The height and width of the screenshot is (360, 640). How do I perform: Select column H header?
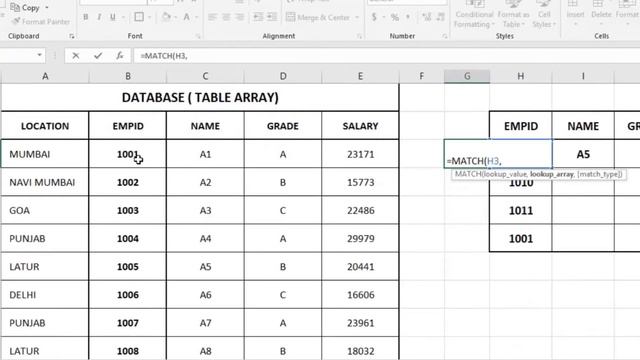[x=521, y=76]
